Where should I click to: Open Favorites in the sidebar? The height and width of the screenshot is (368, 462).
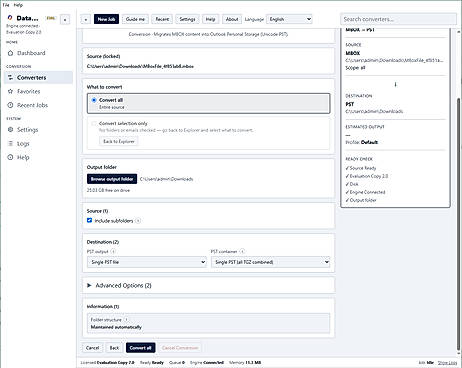39,91
